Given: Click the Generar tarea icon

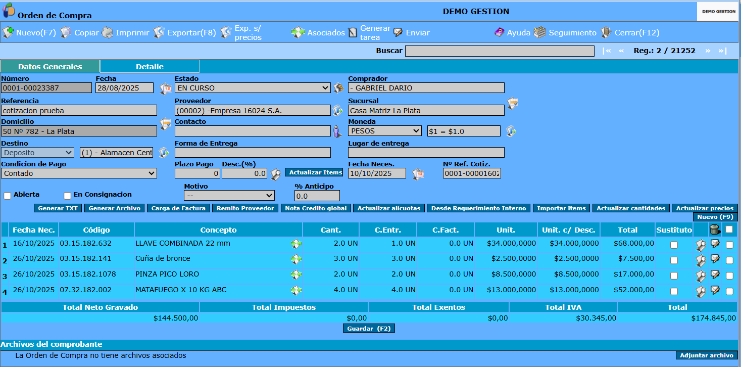Looking at the screenshot, I should [x=353, y=33].
